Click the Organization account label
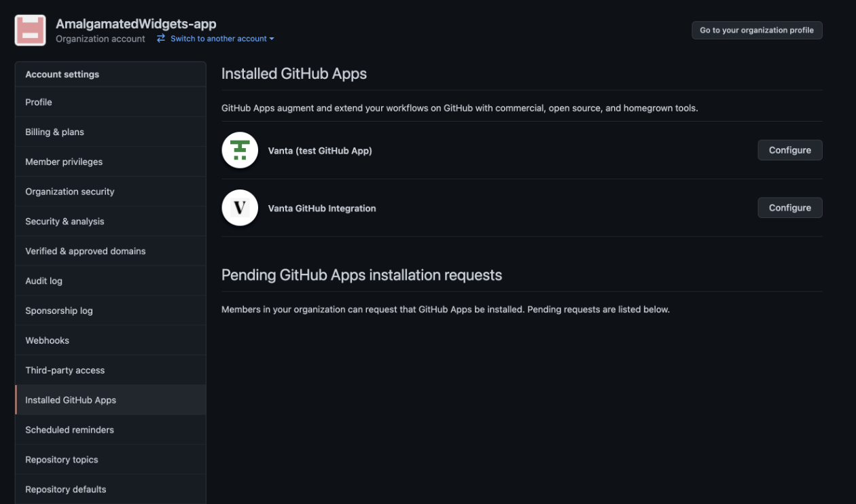 click(x=101, y=39)
